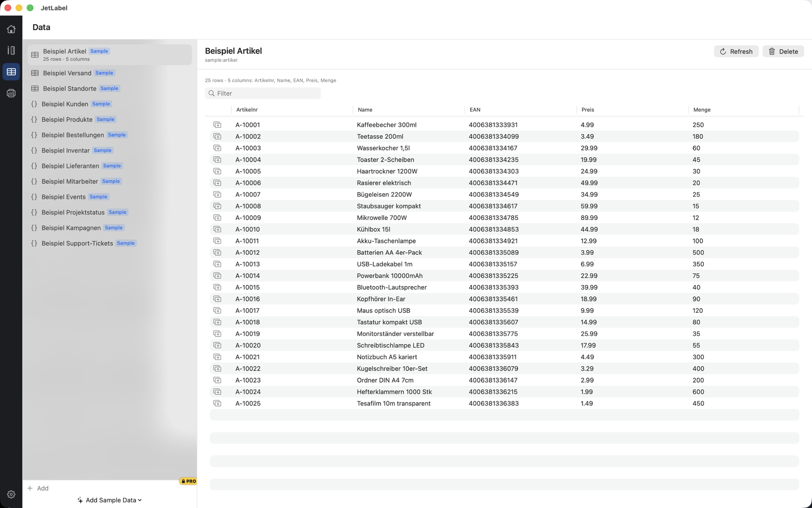
Task: Click the cell 'Schreibtischlampe LED'
Action: [390, 345]
